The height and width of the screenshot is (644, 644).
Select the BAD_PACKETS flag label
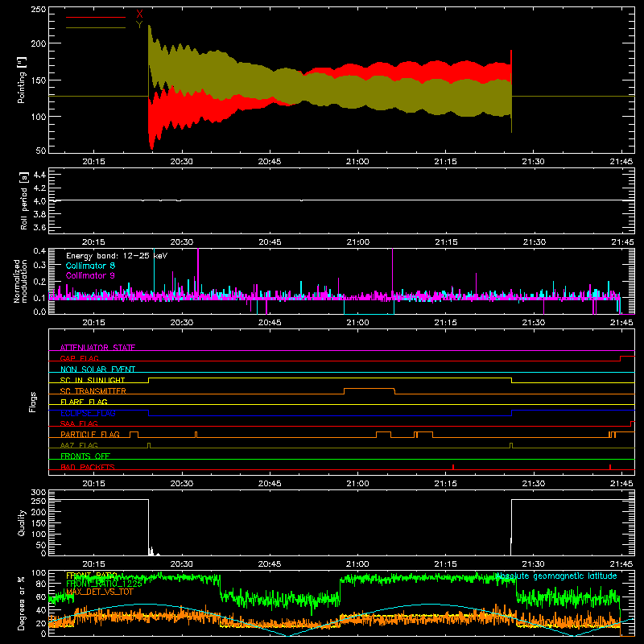click(x=88, y=467)
